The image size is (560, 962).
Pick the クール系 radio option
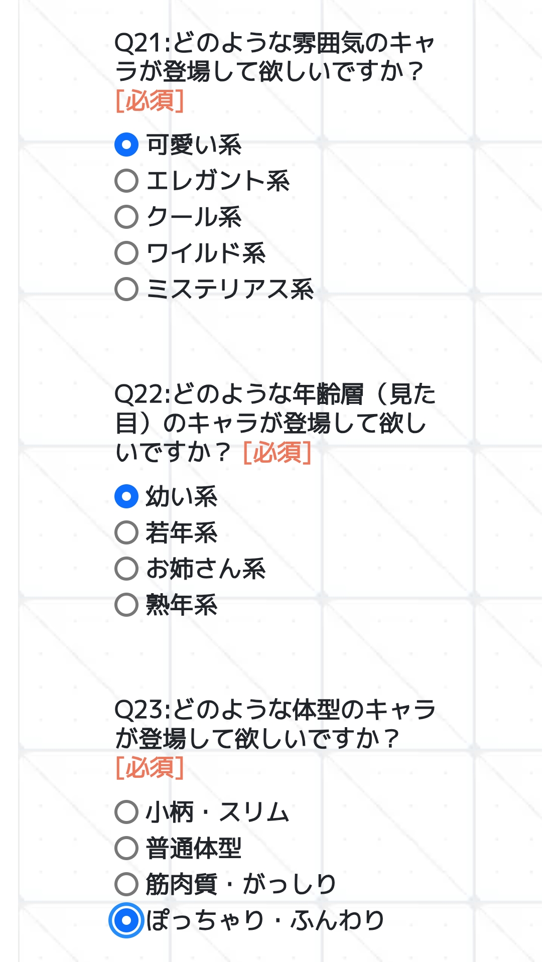126,217
